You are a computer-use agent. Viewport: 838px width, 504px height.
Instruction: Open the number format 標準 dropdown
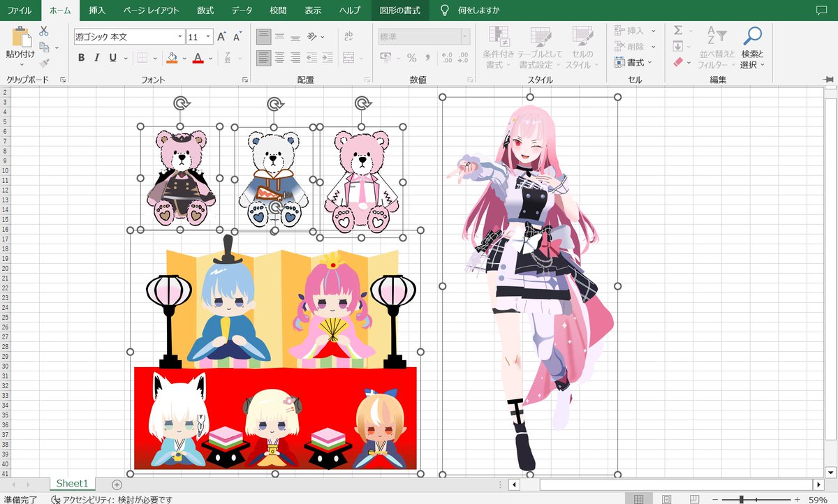coord(465,36)
